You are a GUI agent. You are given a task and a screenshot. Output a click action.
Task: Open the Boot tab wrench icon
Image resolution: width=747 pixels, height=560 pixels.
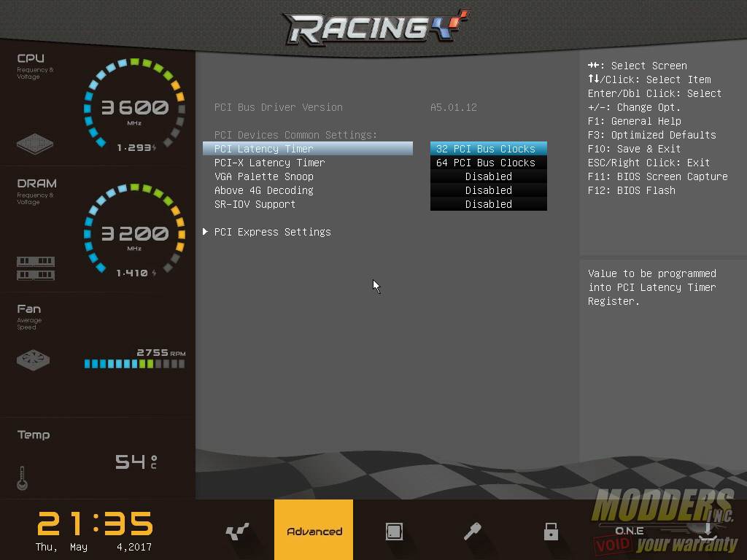[x=473, y=531]
